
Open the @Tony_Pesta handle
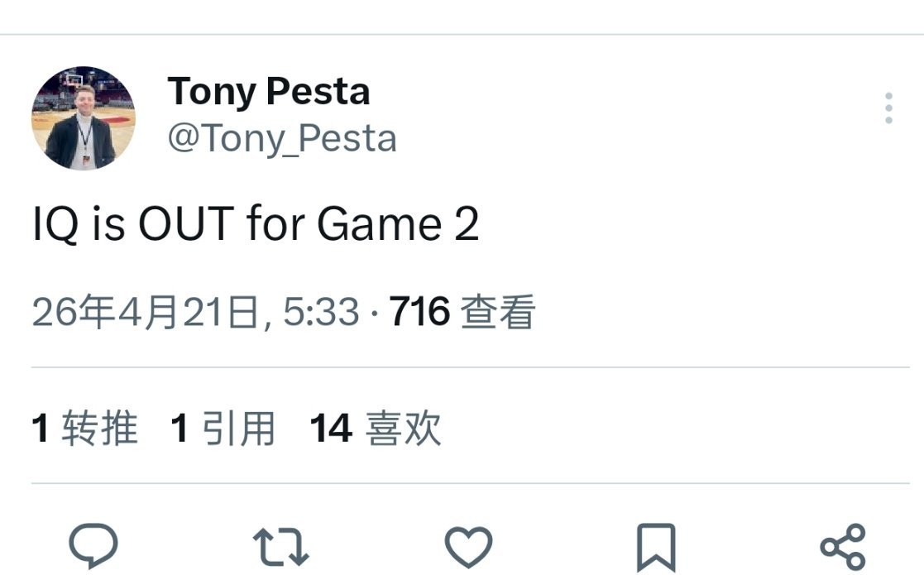pos(282,137)
